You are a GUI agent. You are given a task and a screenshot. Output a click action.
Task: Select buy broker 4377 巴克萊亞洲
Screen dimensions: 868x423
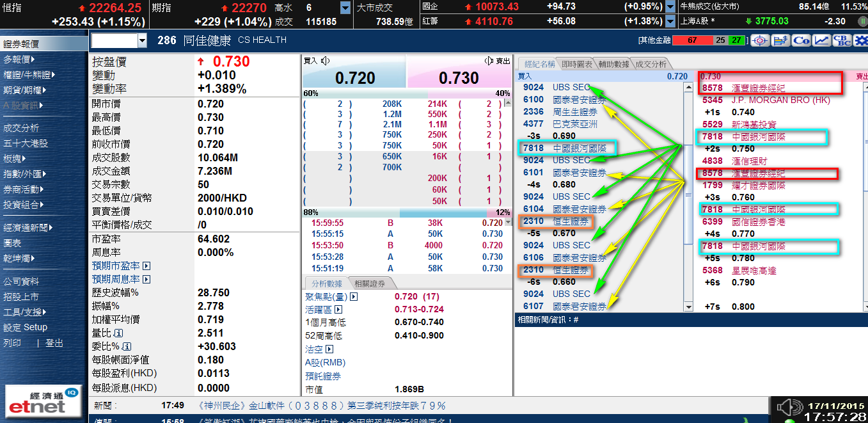[561, 124]
